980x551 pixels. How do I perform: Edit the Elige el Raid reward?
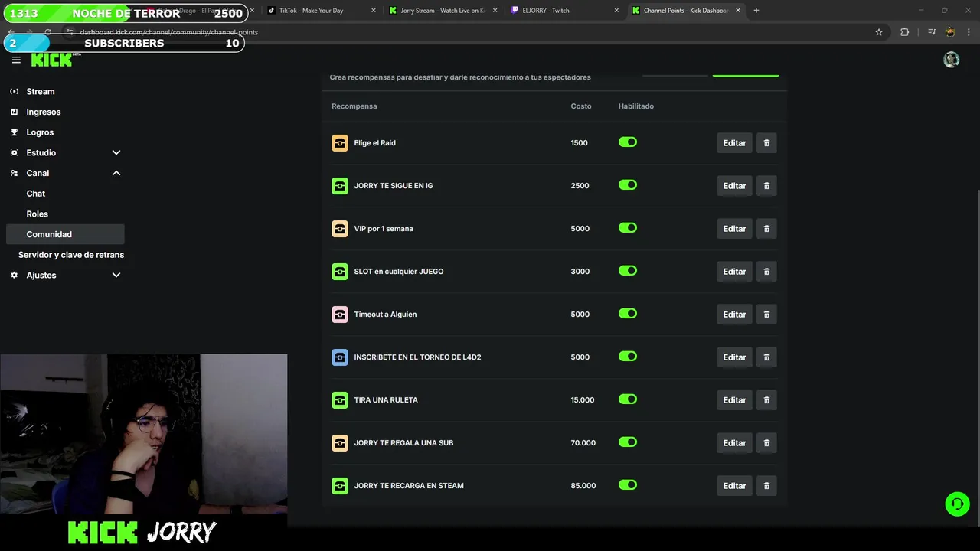(734, 143)
